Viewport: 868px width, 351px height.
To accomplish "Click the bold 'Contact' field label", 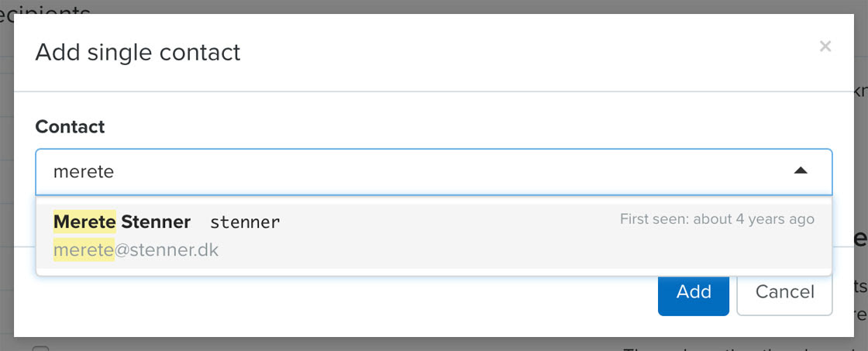I will click(70, 127).
